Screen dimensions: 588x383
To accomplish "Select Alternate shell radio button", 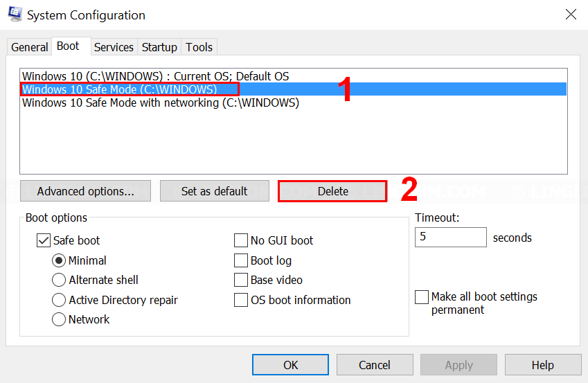I will coord(58,280).
